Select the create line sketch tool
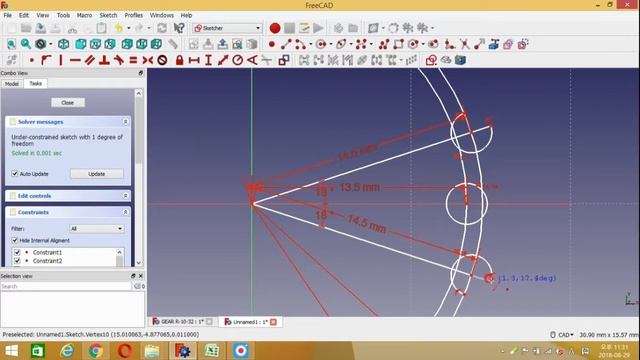This screenshot has width=640, height=360. pyautogui.click(x=286, y=44)
